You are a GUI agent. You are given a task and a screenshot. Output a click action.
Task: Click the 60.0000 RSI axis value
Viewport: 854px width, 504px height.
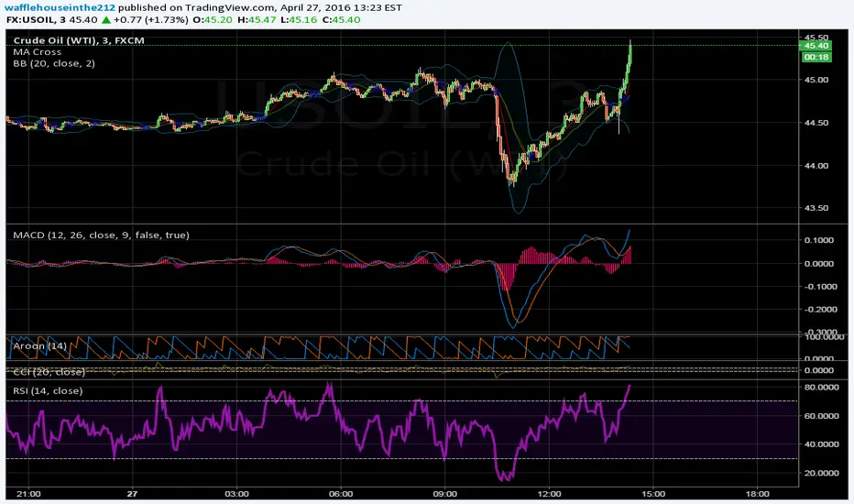[x=821, y=416]
